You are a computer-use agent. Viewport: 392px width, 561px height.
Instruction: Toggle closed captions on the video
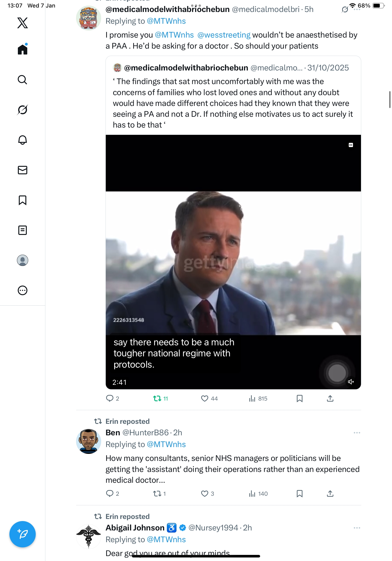coord(351,145)
